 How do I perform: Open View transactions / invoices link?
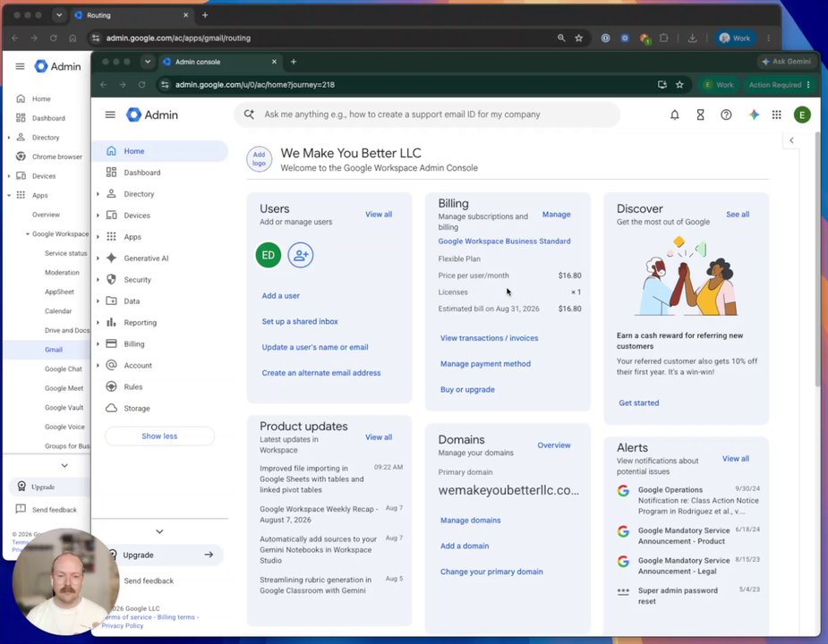pyautogui.click(x=489, y=338)
